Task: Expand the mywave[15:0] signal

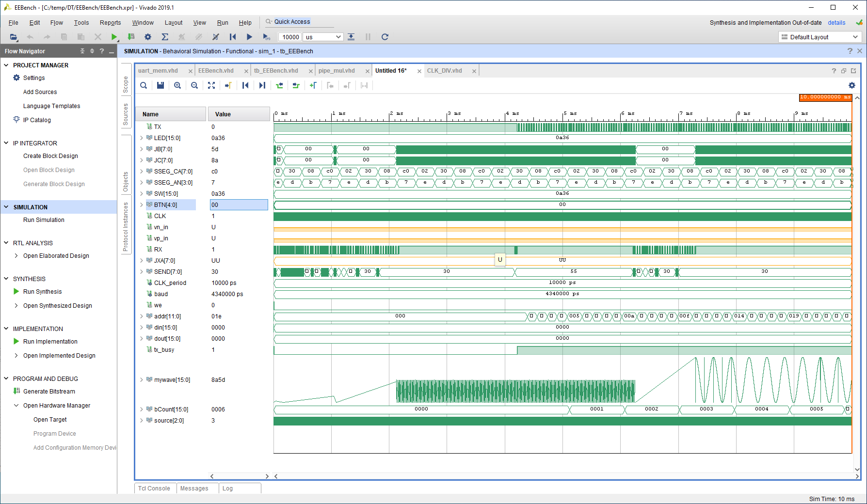Action: click(142, 380)
